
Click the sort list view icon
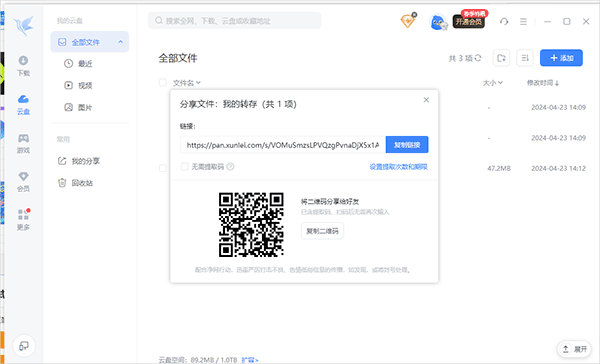click(x=525, y=58)
